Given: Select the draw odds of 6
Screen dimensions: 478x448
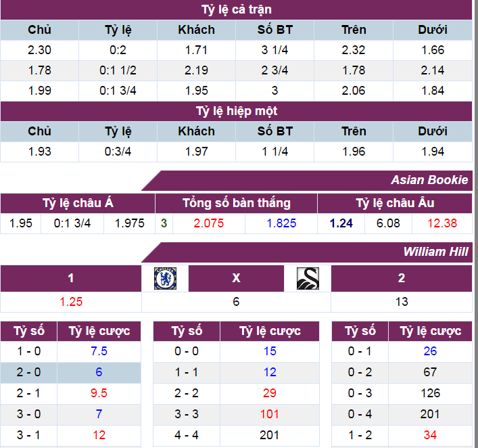Looking at the screenshot, I should [x=236, y=302].
